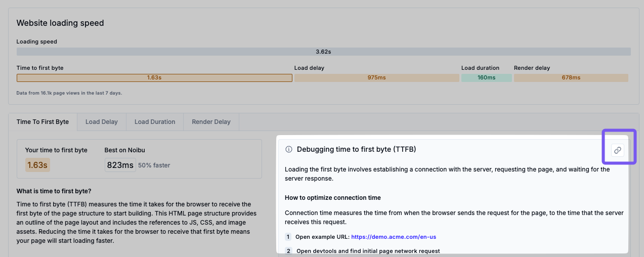Click the 3.62s loading speed bar
This screenshot has width=644, height=257.
(x=323, y=52)
